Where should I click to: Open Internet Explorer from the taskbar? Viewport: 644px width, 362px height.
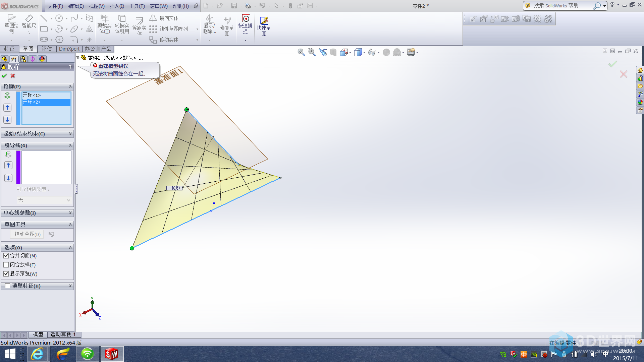tap(37, 354)
